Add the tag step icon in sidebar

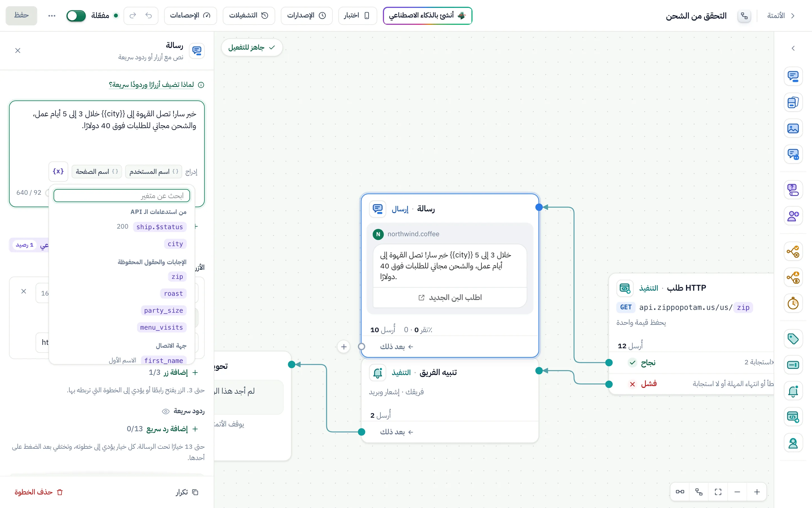coord(793,339)
